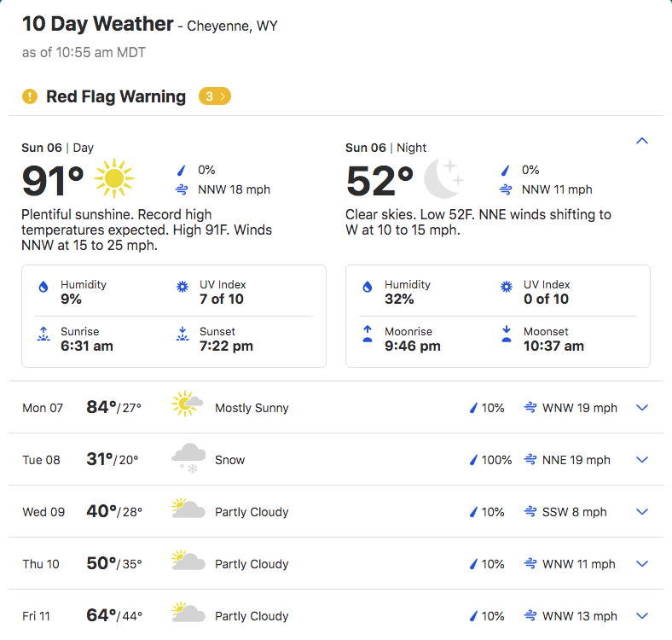Click the Sunset 7:22 pm entry
Screen dimensions: 672x640
point(226,339)
